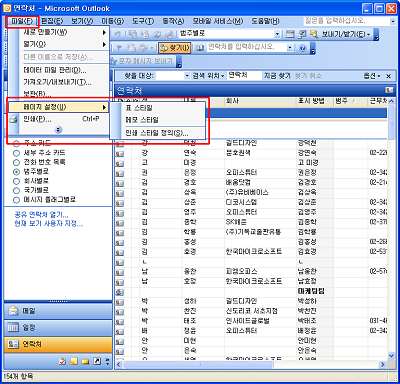Open 연락처 pane via contact card icon
This screenshot has height=384, width=400.
[x=13, y=344]
